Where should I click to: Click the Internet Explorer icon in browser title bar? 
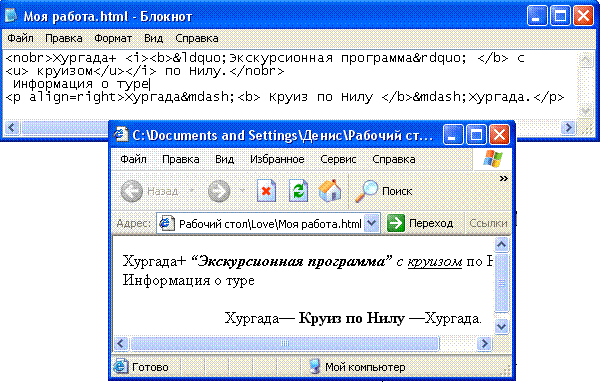[x=121, y=134]
